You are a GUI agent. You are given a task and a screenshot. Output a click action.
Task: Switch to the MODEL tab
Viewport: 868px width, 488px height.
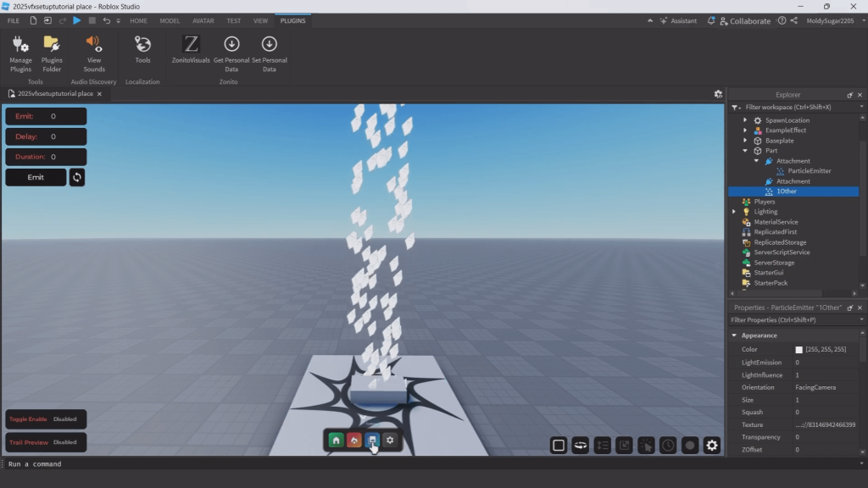(x=170, y=20)
